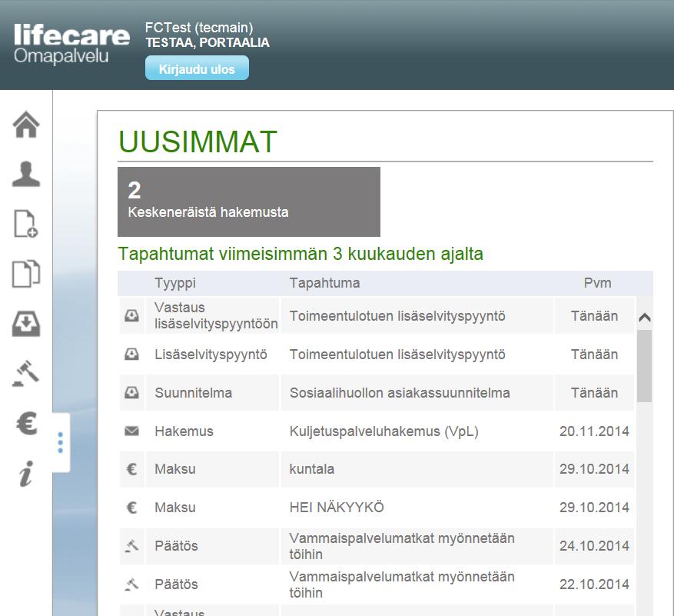Screen dimensions: 674x616
Task: Click euro icon in HEI NÄKYYKÖ row
Action: (x=131, y=507)
